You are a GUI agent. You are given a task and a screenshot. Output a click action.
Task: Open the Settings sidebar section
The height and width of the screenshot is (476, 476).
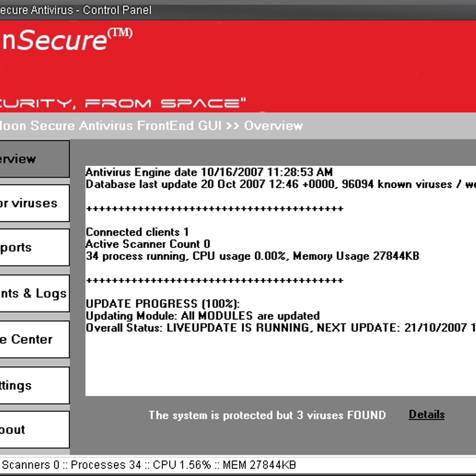(x=35, y=386)
